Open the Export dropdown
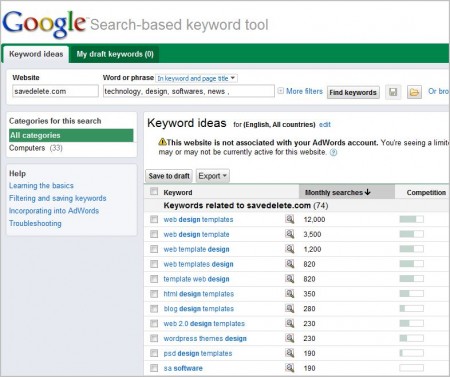This screenshot has height=377, width=450. click(213, 176)
